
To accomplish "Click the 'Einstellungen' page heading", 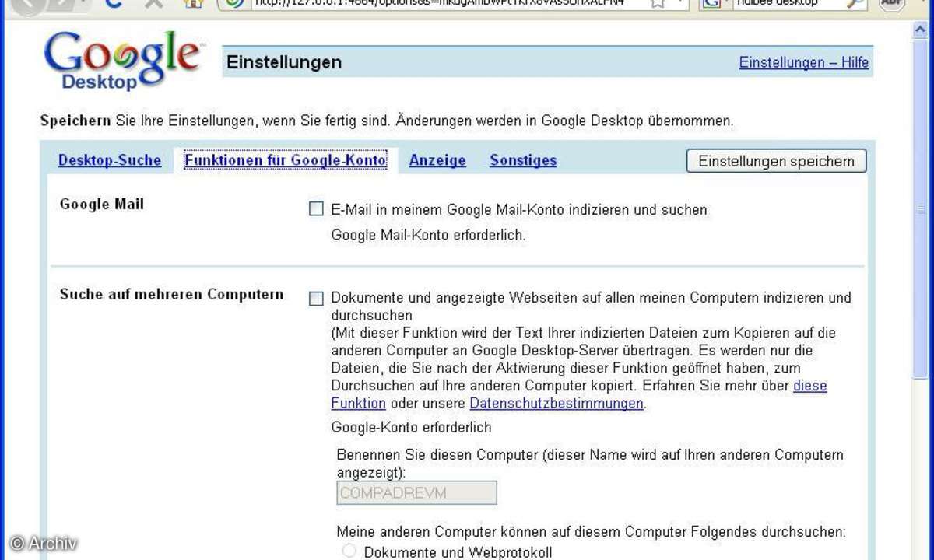I will [x=284, y=62].
